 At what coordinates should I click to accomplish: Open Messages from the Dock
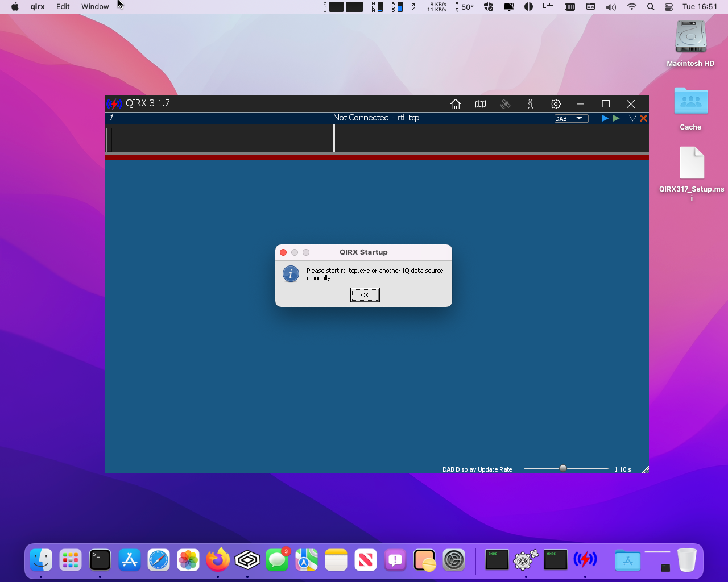[x=278, y=560]
